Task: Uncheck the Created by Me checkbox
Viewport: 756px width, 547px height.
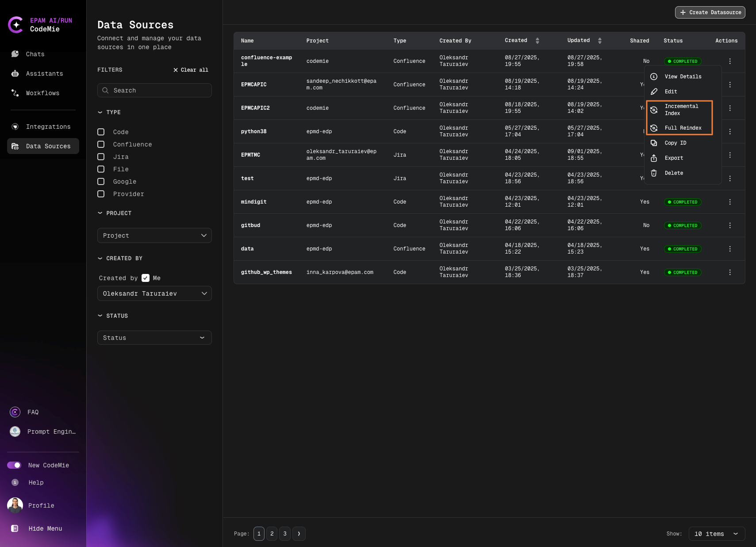Action: click(146, 278)
